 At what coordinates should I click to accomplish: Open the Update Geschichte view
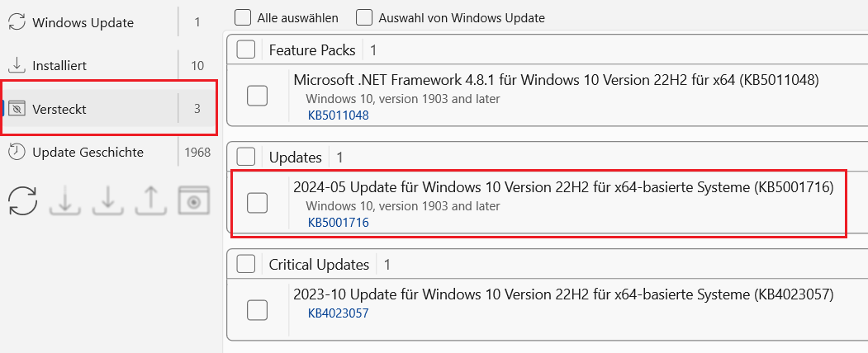(88, 152)
